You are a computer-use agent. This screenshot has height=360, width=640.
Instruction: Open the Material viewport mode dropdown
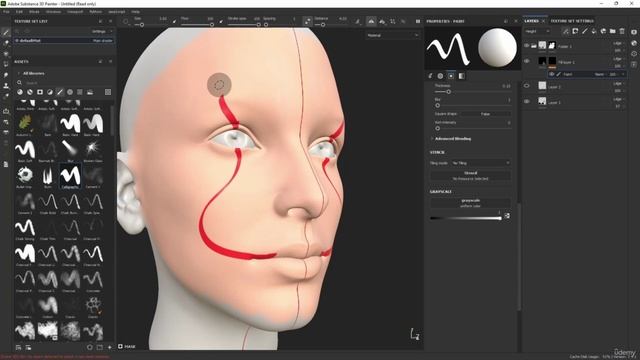(x=392, y=36)
